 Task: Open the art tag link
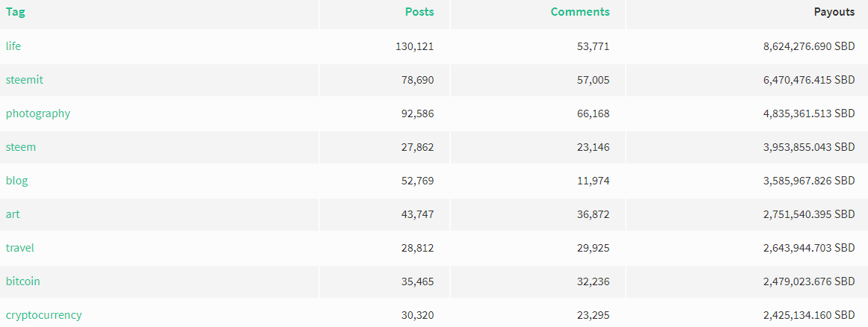click(x=13, y=214)
